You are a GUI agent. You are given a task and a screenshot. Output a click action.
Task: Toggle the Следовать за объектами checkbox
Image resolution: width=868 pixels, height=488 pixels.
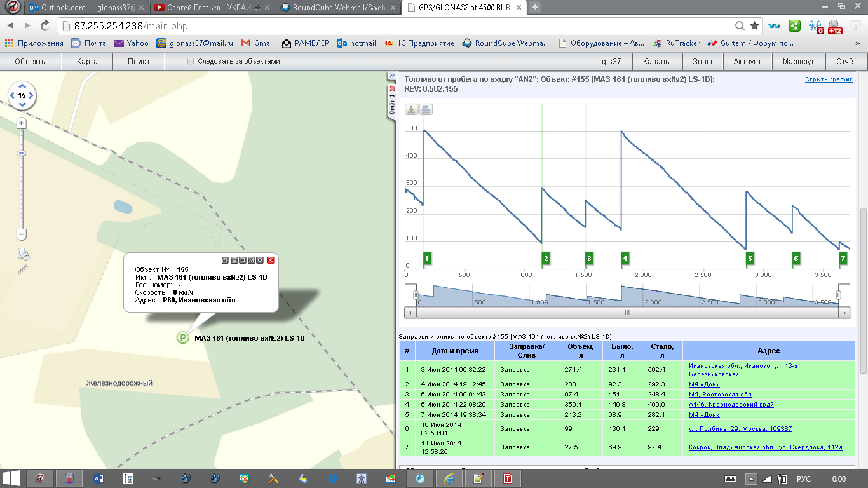(191, 62)
